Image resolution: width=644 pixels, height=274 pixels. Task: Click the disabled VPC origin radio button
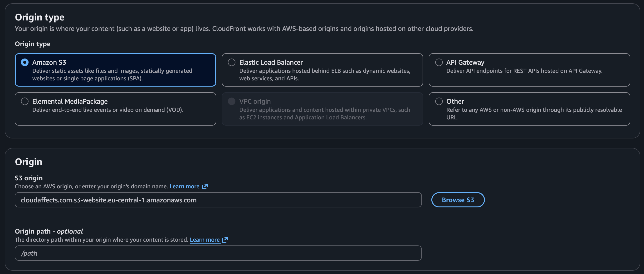point(231,101)
